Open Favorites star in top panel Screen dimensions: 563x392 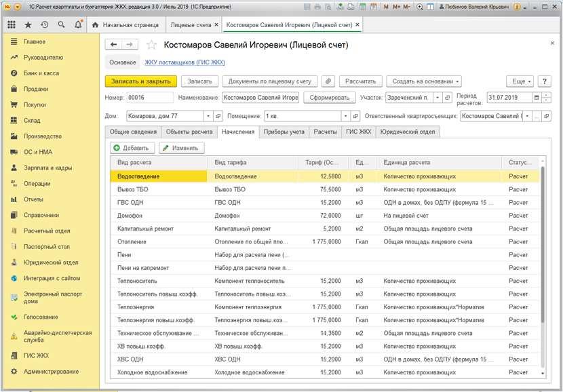click(x=28, y=24)
